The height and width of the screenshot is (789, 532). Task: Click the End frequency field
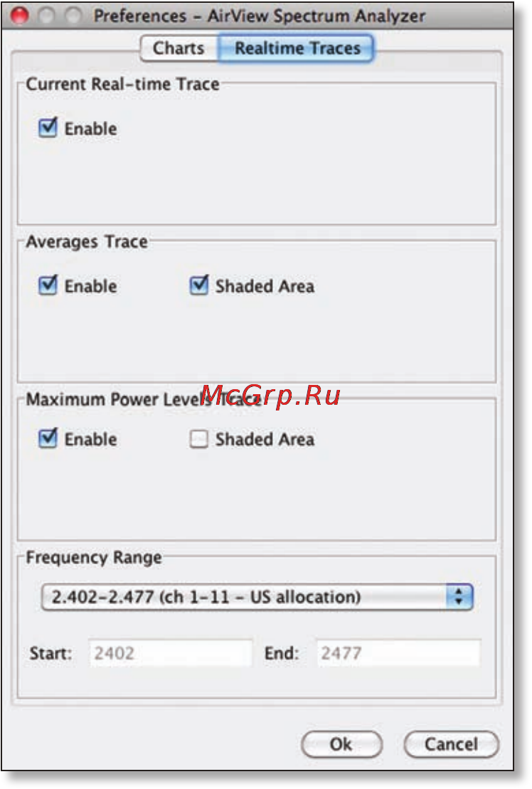(x=398, y=653)
